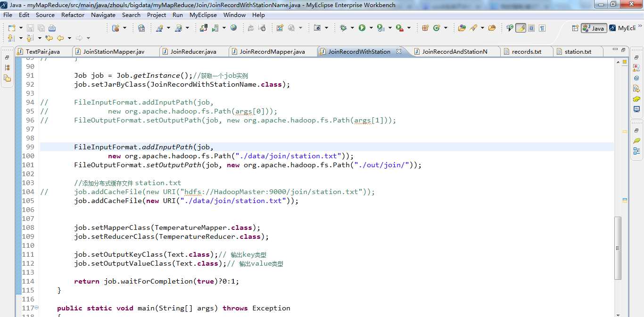Switch to the Java perspective
The width and height of the screenshot is (644, 317).
594,28
